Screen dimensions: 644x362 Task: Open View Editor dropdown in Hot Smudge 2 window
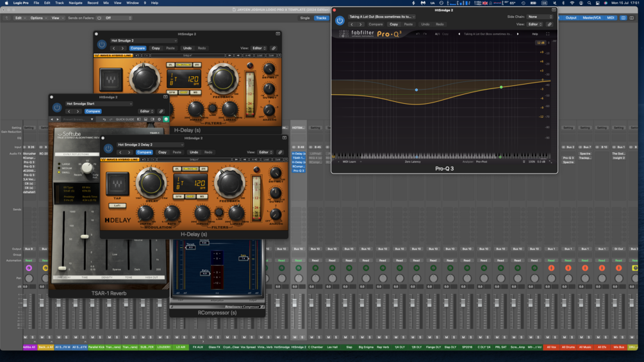pos(259,48)
